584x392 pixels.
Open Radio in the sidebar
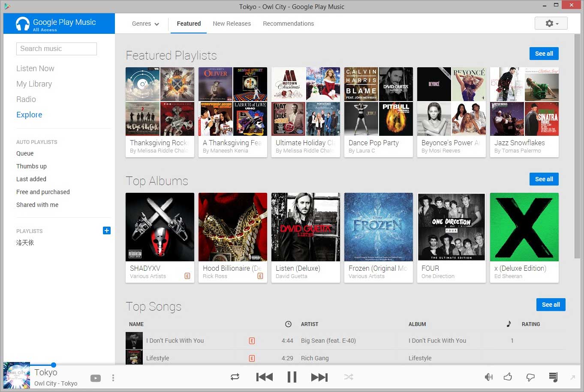click(26, 99)
